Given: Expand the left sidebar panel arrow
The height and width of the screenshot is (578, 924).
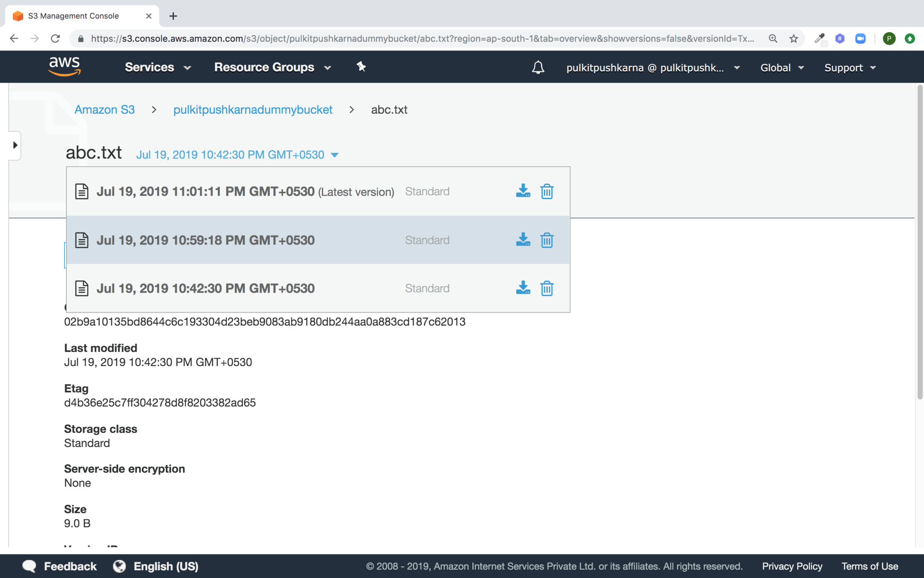Looking at the screenshot, I should (15, 145).
